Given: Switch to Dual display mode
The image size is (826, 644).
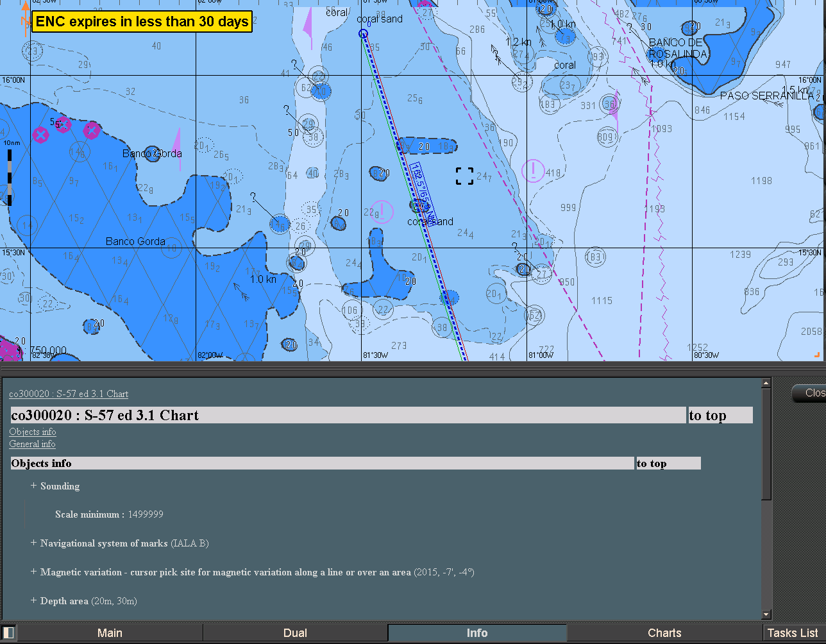Looking at the screenshot, I should (295, 632).
